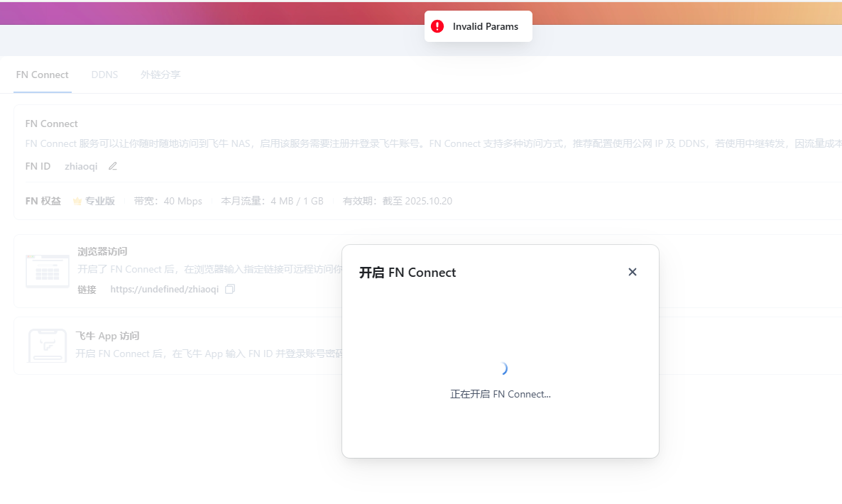Switch to the DDNS tab

[x=104, y=75]
